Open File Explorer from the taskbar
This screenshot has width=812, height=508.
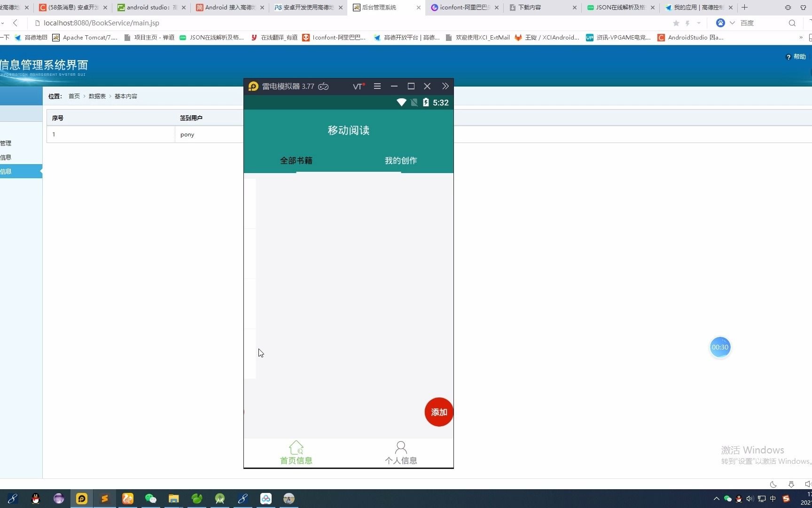[x=174, y=499]
